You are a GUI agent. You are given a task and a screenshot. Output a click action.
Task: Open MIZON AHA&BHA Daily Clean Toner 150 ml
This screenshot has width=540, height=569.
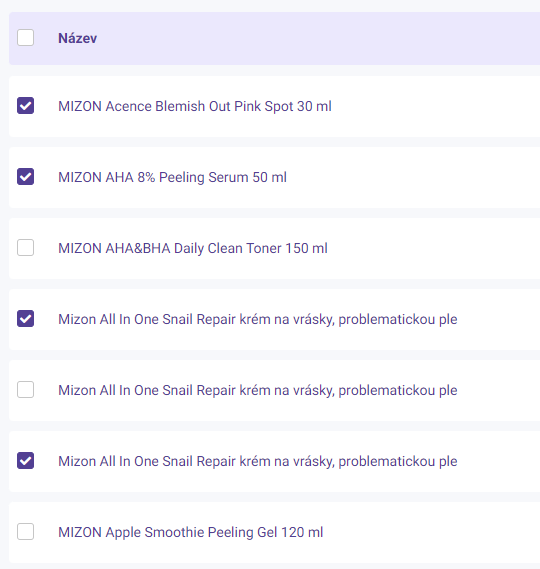pos(193,249)
